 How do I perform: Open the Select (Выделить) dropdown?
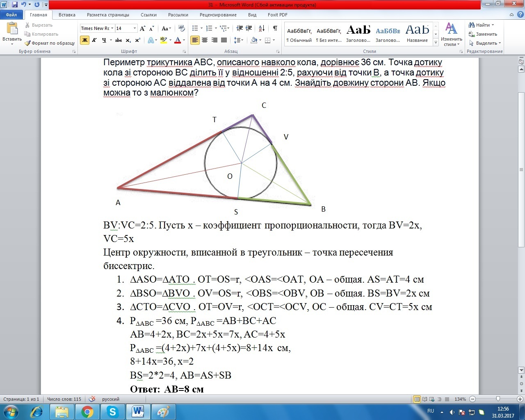click(x=484, y=43)
